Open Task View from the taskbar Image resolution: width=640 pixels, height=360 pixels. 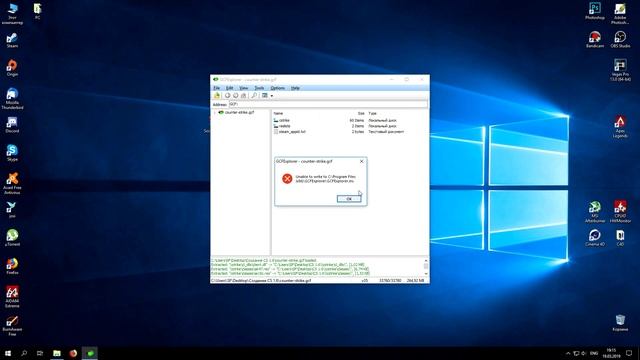[40, 353]
